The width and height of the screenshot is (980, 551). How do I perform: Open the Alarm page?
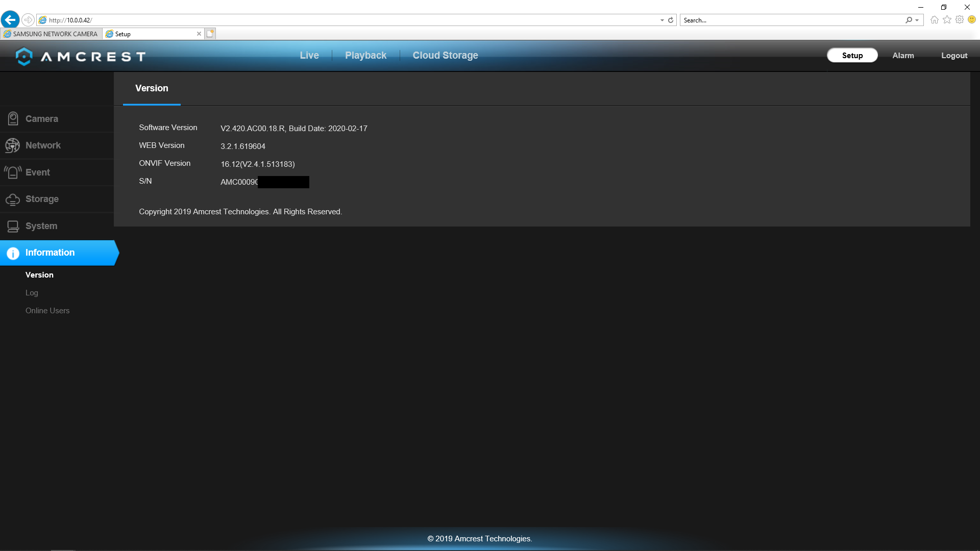coord(903,56)
